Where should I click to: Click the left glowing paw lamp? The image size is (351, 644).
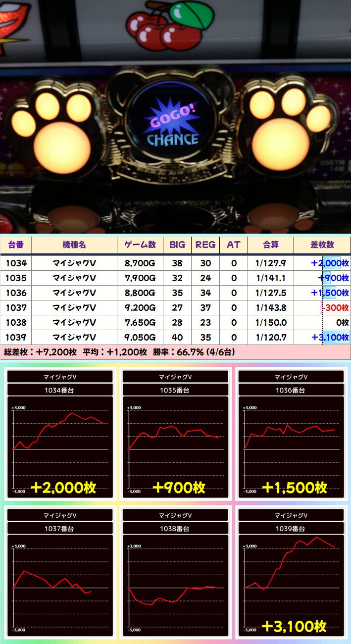pos(58,132)
